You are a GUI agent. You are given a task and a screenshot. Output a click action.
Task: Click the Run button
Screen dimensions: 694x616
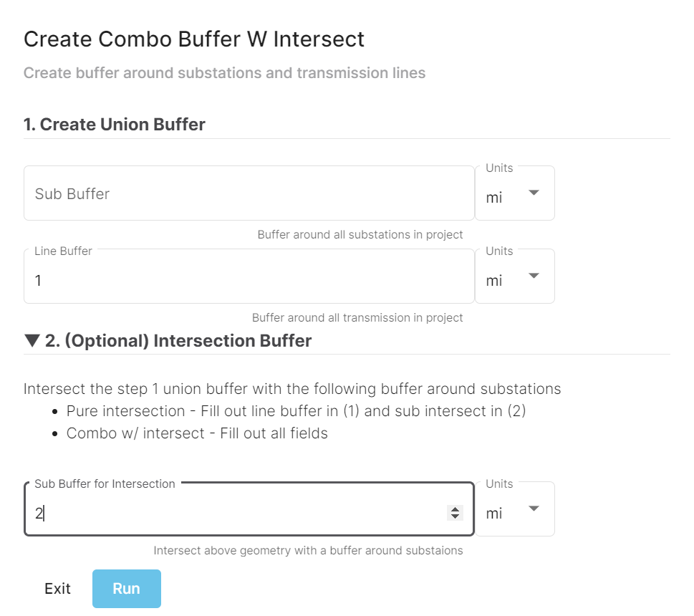(126, 588)
